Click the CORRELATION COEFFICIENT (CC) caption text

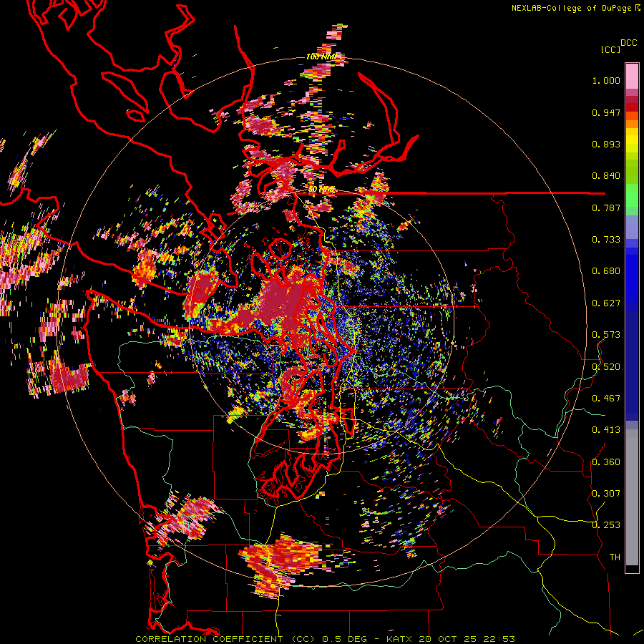pyautogui.click(x=225, y=639)
